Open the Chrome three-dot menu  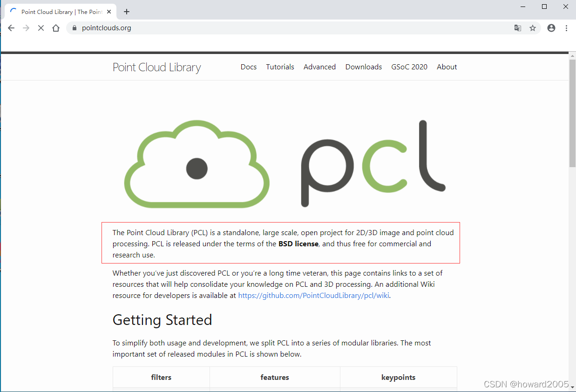pyautogui.click(x=566, y=28)
